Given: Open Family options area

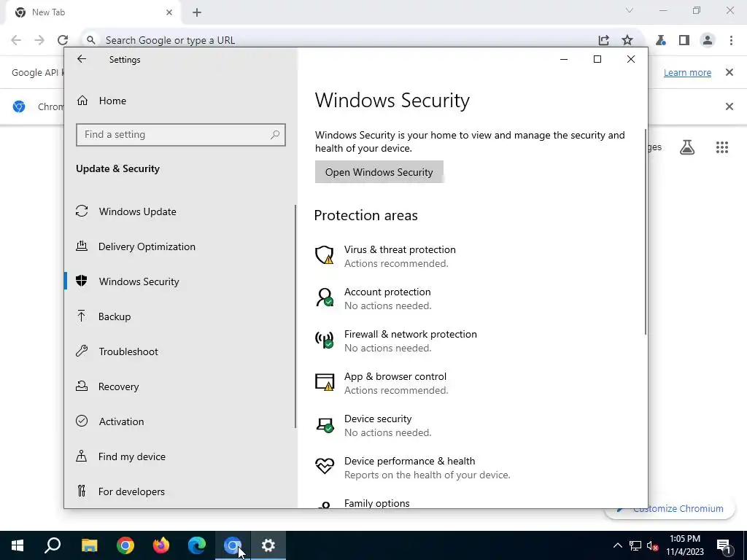Looking at the screenshot, I should 377,503.
